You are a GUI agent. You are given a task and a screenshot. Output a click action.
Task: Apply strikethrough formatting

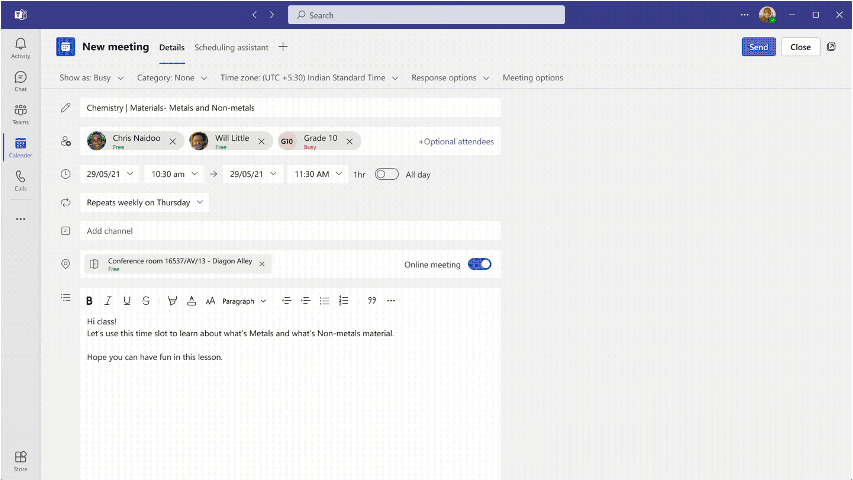pos(146,300)
